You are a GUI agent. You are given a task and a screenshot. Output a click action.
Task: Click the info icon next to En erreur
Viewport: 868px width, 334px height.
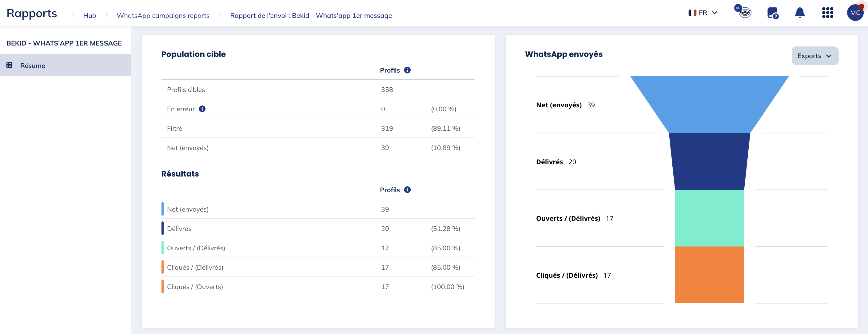[202, 109]
